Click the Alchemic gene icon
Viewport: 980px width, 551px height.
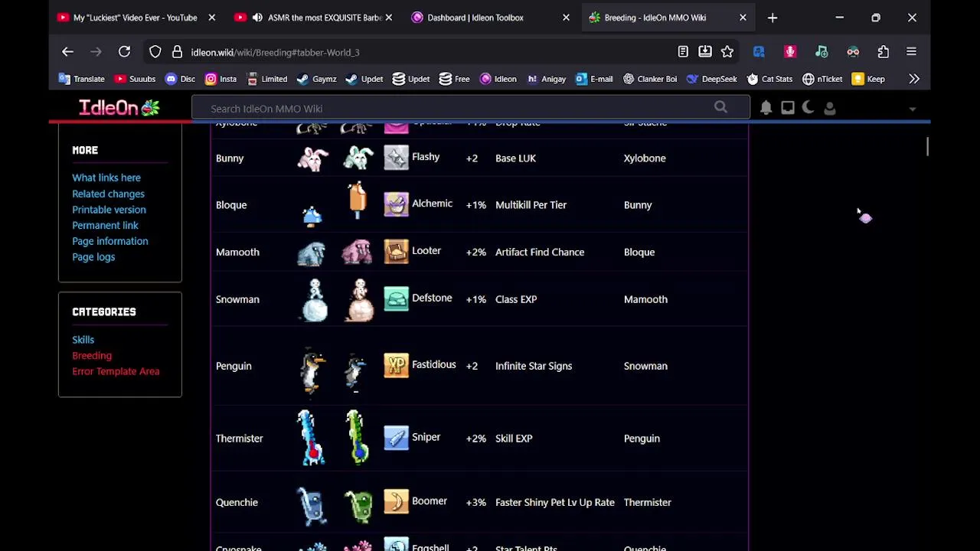[396, 204]
